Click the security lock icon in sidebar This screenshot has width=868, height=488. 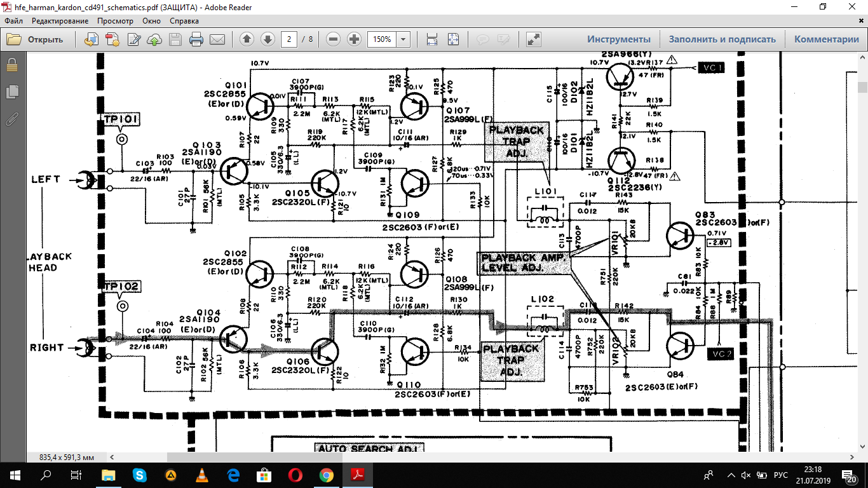(11, 65)
